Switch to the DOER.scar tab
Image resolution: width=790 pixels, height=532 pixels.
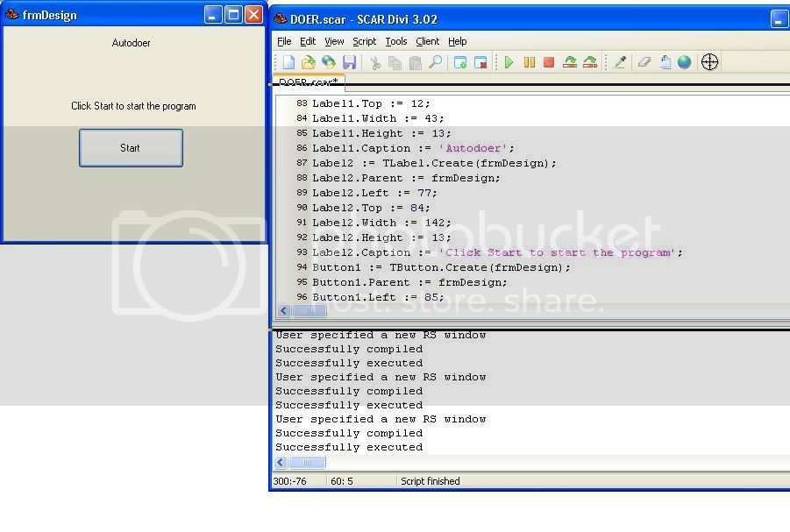click(308, 82)
